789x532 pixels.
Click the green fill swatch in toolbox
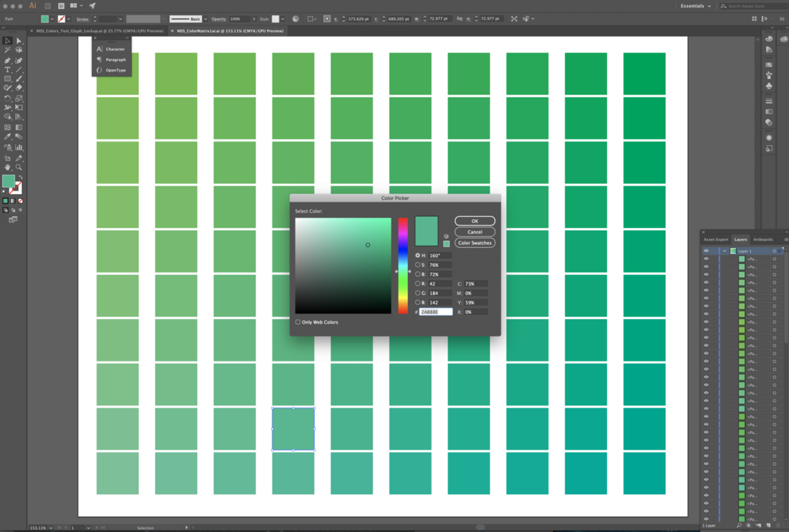click(8, 181)
